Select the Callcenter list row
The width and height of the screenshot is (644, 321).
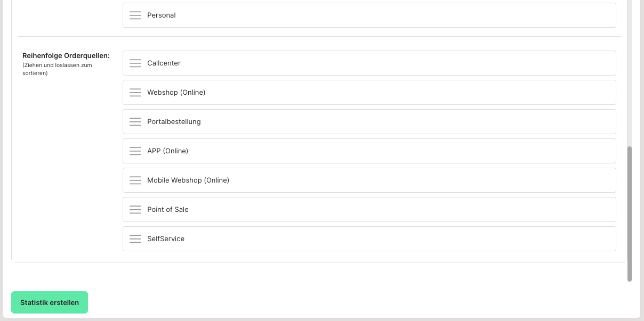click(369, 63)
